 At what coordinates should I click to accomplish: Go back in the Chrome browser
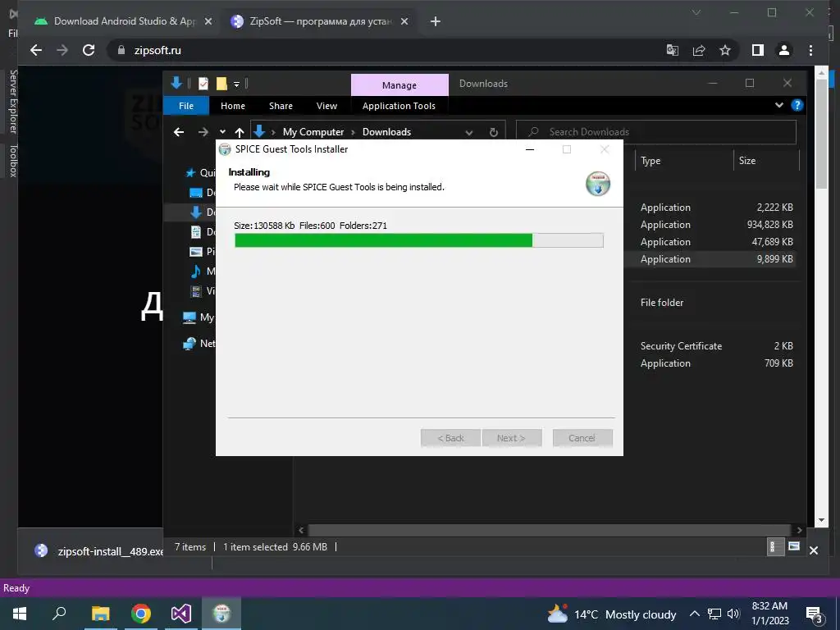tap(36, 50)
